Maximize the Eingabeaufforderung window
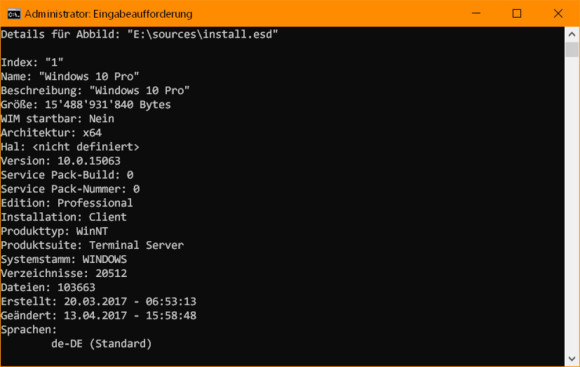The height and width of the screenshot is (367, 580). 517,14
